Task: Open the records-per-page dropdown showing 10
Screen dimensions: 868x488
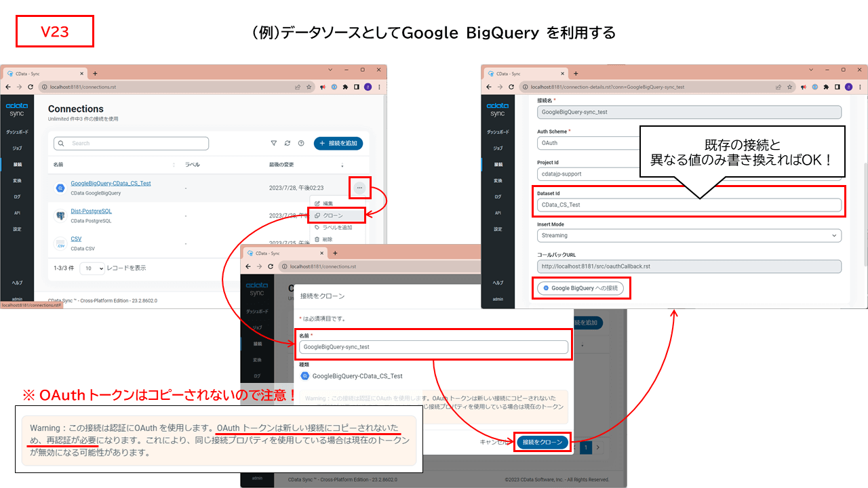Action: coord(92,268)
